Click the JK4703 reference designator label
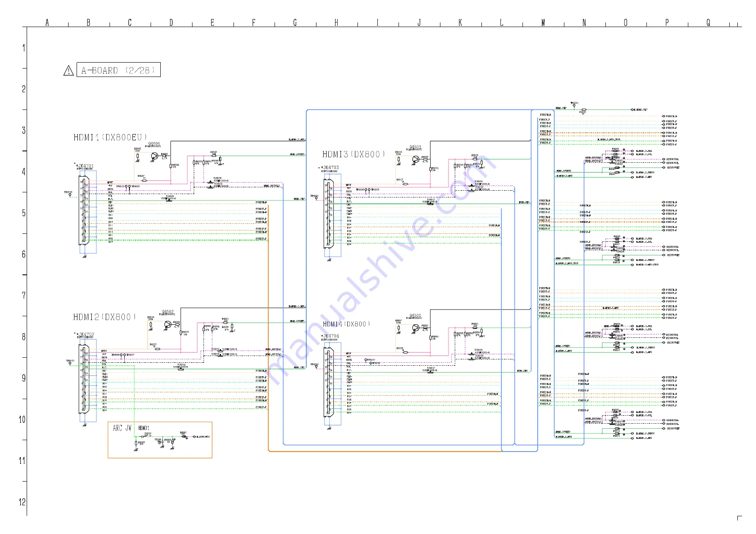This screenshot has width=756, height=534. [x=330, y=168]
